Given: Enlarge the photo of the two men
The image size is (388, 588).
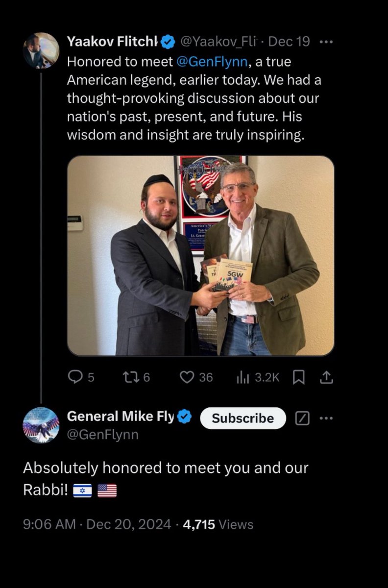Looking at the screenshot, I should point(200,255).
